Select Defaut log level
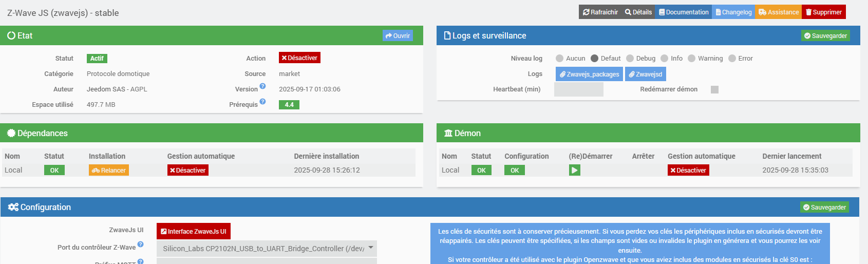Image resolution: width=868 pixels, height=264 pixels. click(x=595, y=59)
